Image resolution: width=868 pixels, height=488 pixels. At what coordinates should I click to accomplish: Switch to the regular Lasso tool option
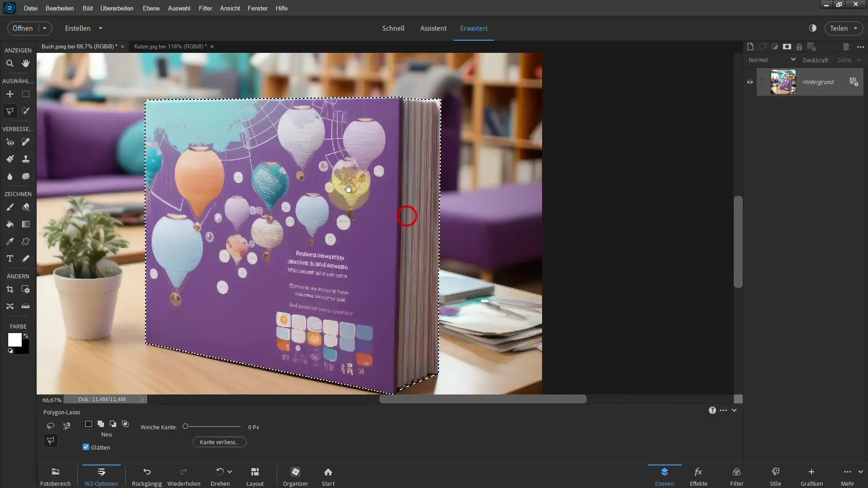(x=51, y=426)
